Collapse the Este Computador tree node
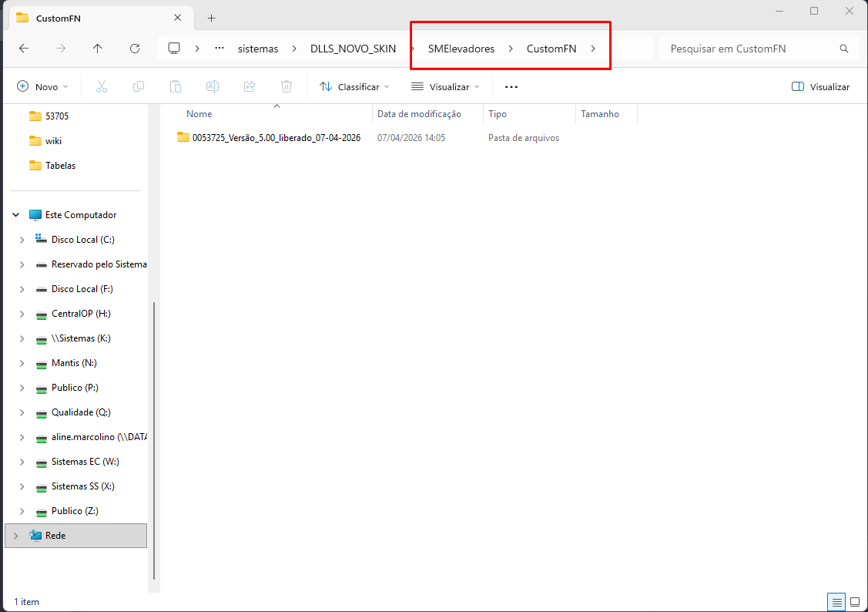Viewport: 868px width, 612px height. (x=16, y=215)
